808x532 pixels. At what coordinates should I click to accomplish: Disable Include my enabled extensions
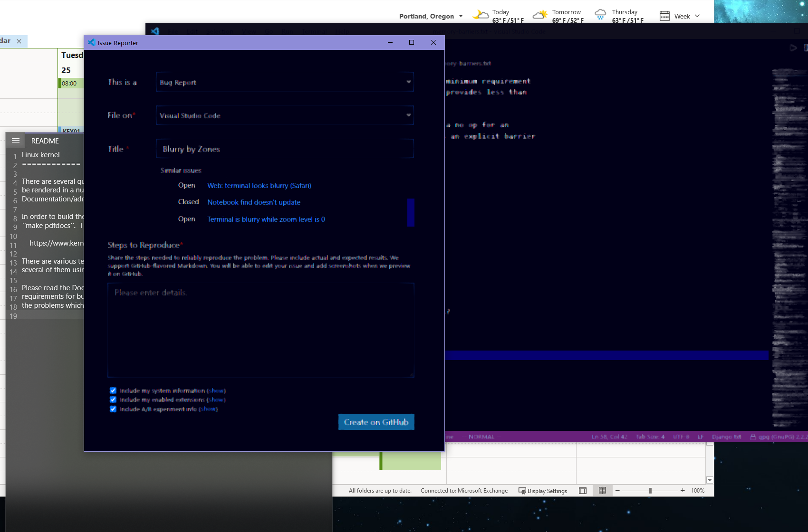point(113,399)
